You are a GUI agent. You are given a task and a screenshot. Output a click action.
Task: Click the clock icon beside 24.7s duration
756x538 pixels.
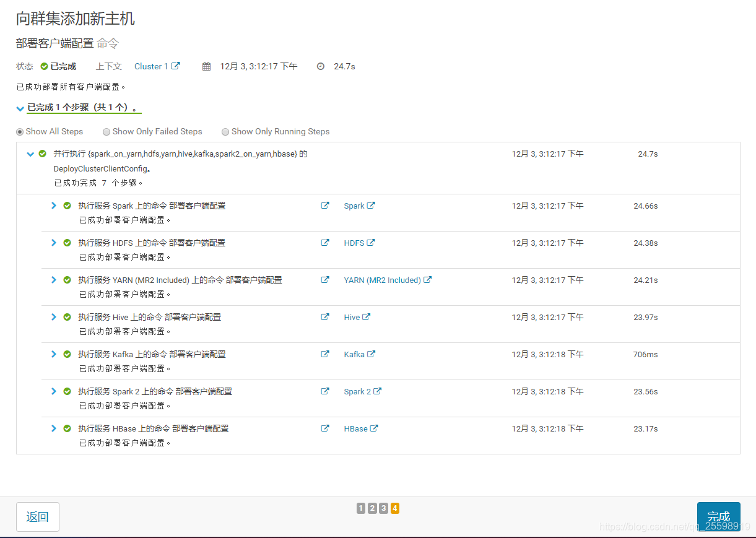[321, 66]
